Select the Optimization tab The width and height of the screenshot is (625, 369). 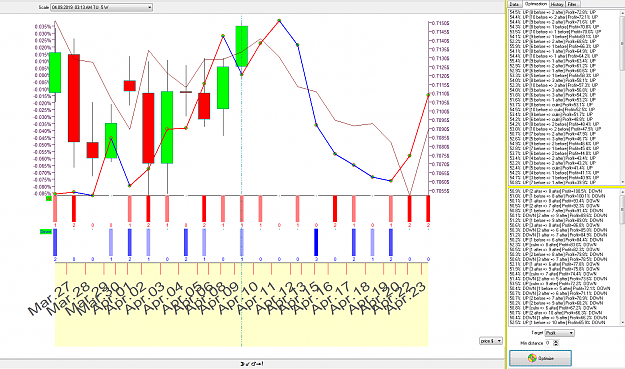tap(535, 4)
